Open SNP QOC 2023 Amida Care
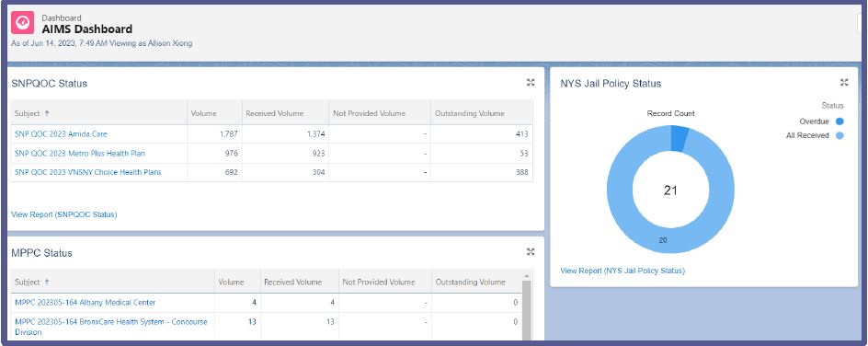 click(61, 134)
